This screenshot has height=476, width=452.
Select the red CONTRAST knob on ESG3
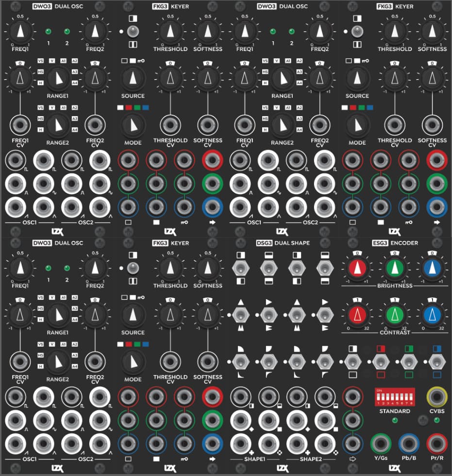(357, 315)
